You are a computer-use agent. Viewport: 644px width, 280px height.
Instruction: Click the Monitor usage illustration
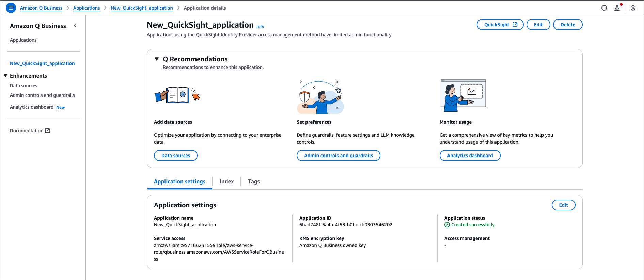pyautogui.click(x=463, y=95)
